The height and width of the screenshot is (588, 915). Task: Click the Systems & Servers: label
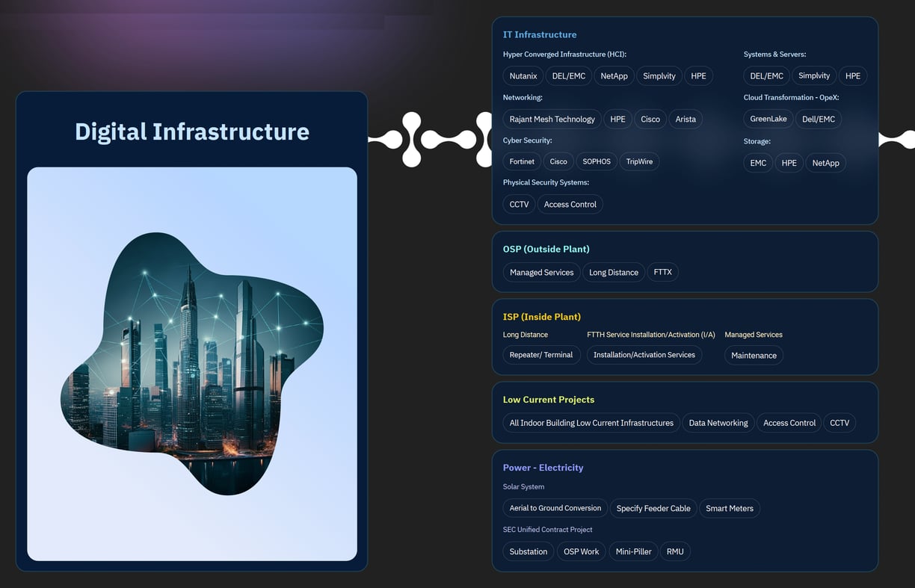[x=774, y=55]
